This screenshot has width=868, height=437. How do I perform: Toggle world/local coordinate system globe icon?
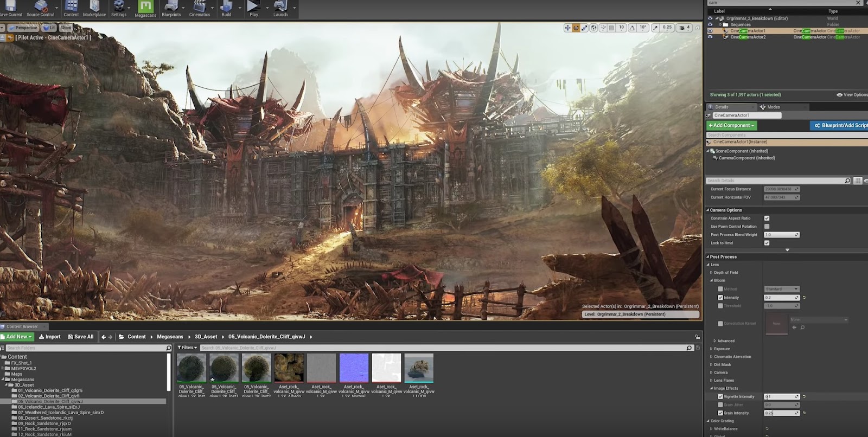click(593, 28)
